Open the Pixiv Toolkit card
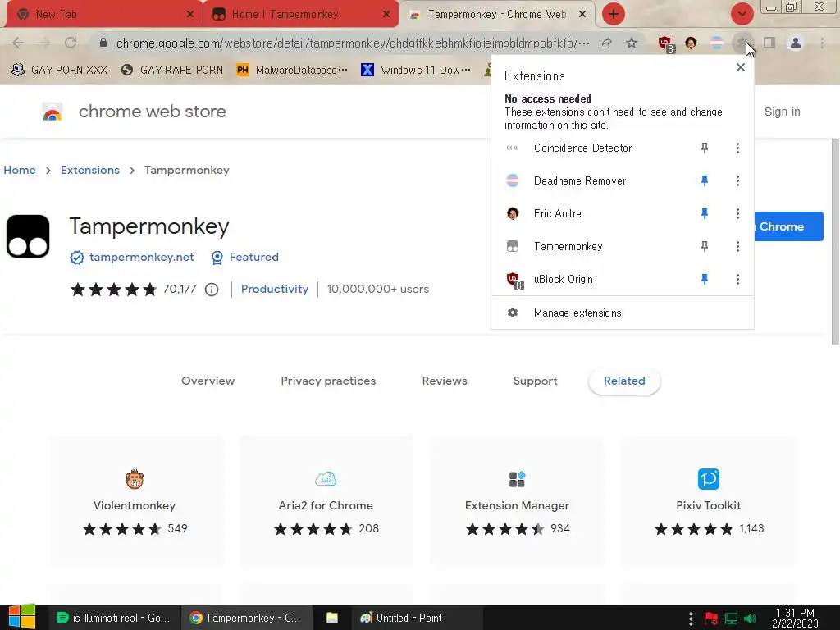Screen dimensions: 840x630 (708, 501)
